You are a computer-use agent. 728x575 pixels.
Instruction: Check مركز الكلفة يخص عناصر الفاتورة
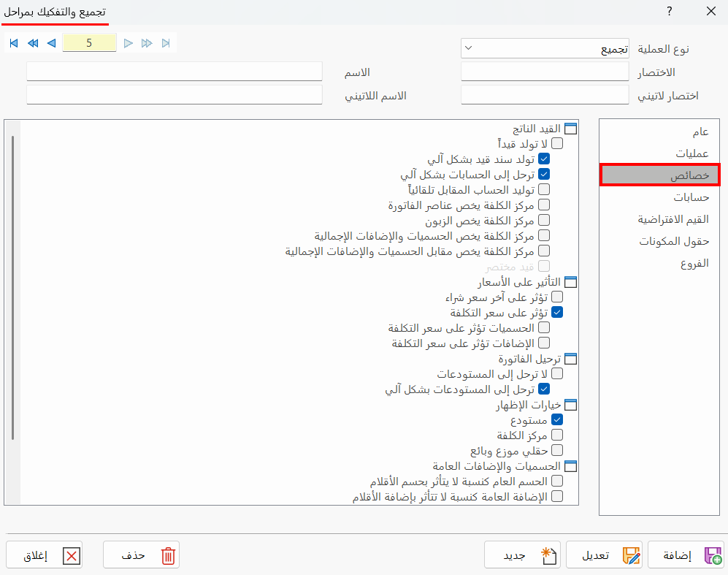(x=544, y=205)
